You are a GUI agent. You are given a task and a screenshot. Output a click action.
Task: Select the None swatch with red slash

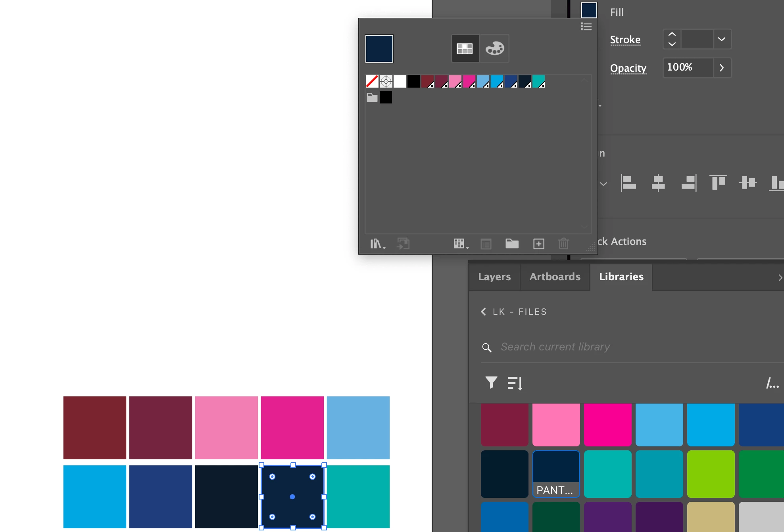pos(372,81)
